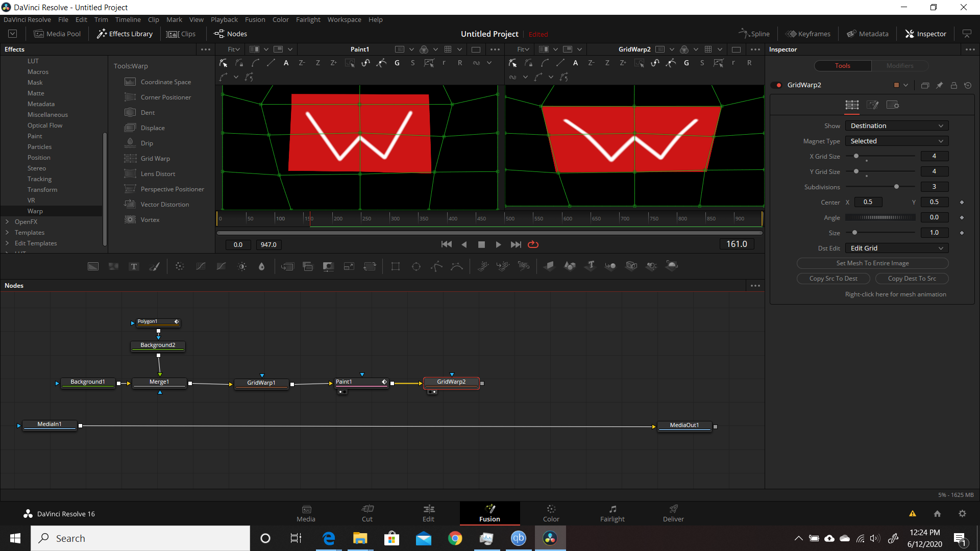Add a Brightness Contrast tool from the toolbar
This screenshot has width=980, height=551.
tap(242, 266)
